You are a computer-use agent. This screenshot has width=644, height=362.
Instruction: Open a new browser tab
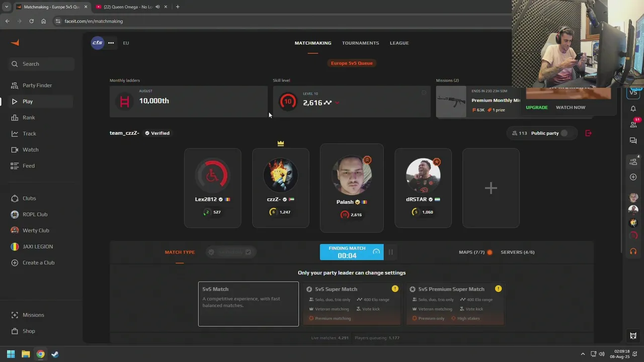[x=178, y=7]
